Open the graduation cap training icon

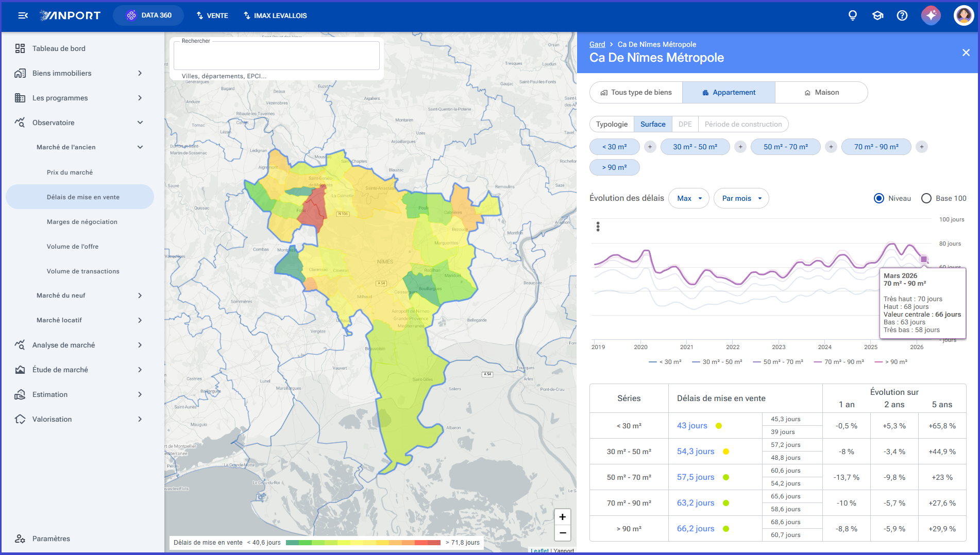[x=877, y=15]
